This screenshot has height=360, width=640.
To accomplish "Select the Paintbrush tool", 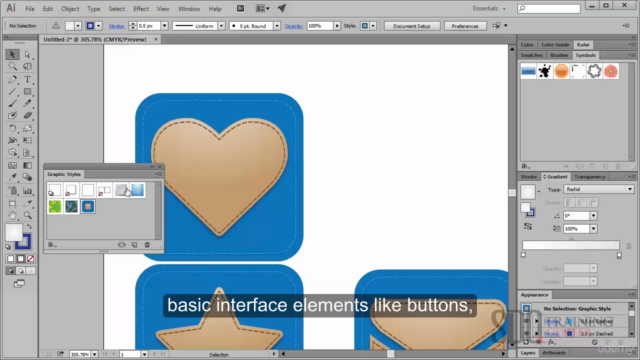I will [12, 104].
